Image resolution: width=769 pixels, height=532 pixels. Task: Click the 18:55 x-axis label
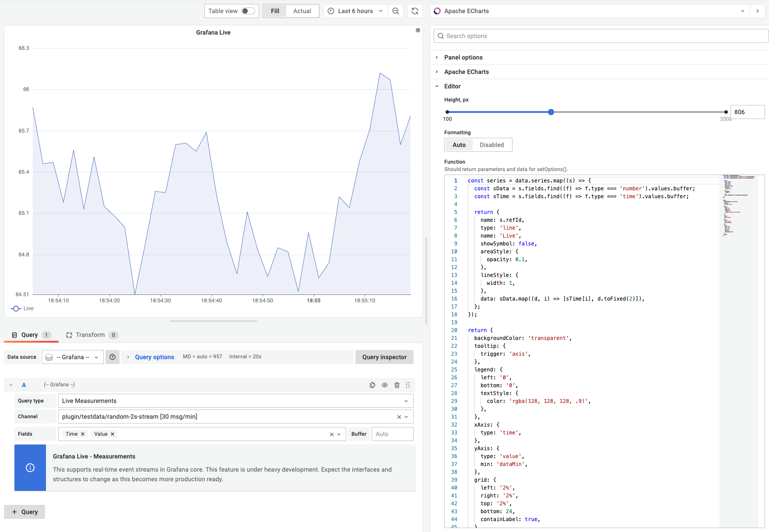pos(313,301)
